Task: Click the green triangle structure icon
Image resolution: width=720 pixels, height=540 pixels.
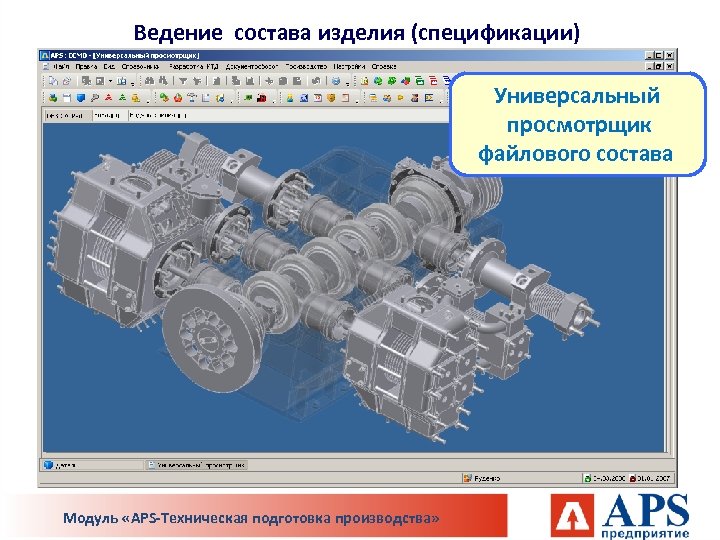Action: click(x=122, y=98)
